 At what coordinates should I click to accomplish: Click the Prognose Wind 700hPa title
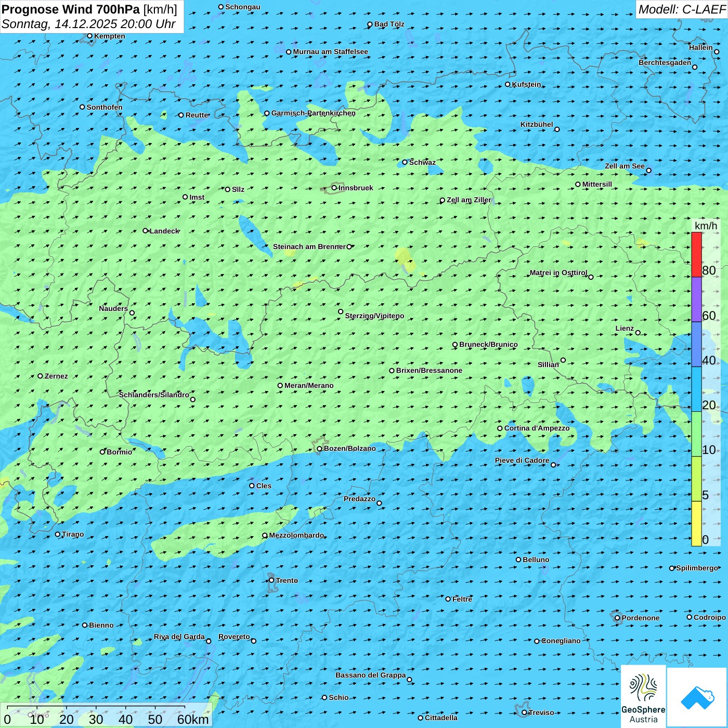[x=71, y=9]
